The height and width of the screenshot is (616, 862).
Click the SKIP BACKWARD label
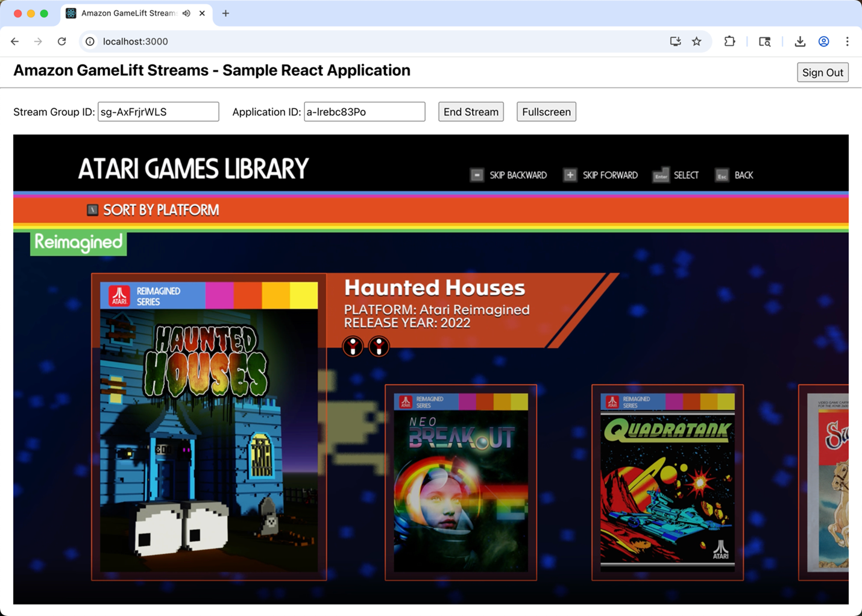(x=518, y=175)
